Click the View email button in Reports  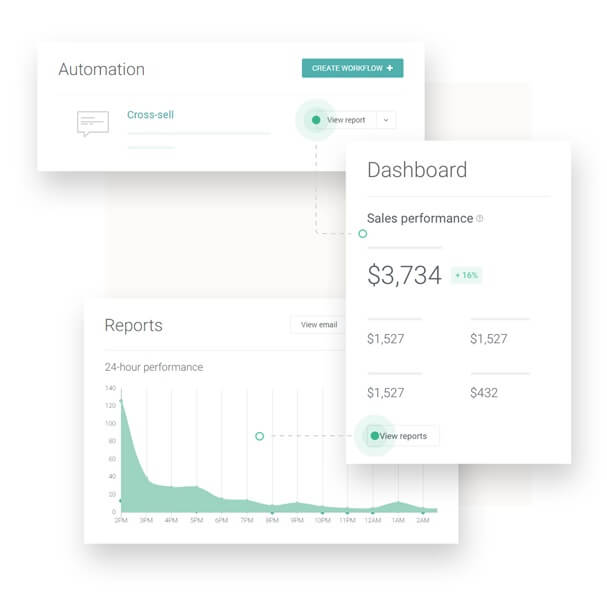pyautogui.click(x=318, y=325)
